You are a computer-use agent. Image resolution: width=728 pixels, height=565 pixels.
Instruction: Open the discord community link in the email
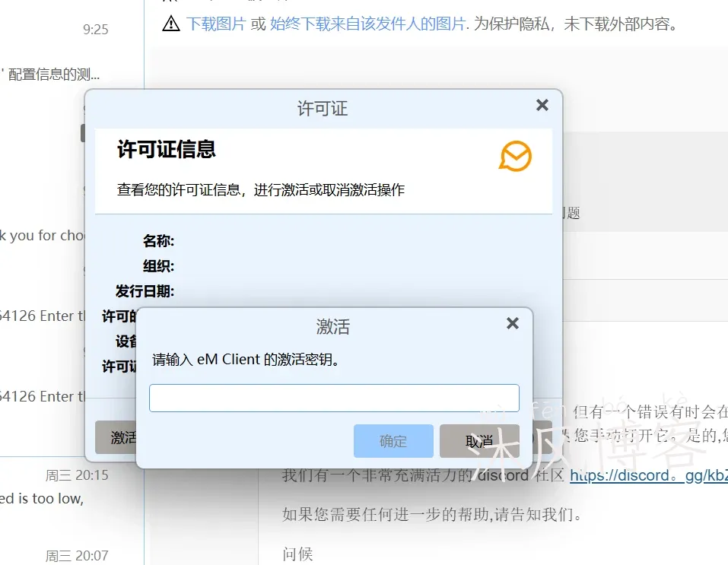649,475
